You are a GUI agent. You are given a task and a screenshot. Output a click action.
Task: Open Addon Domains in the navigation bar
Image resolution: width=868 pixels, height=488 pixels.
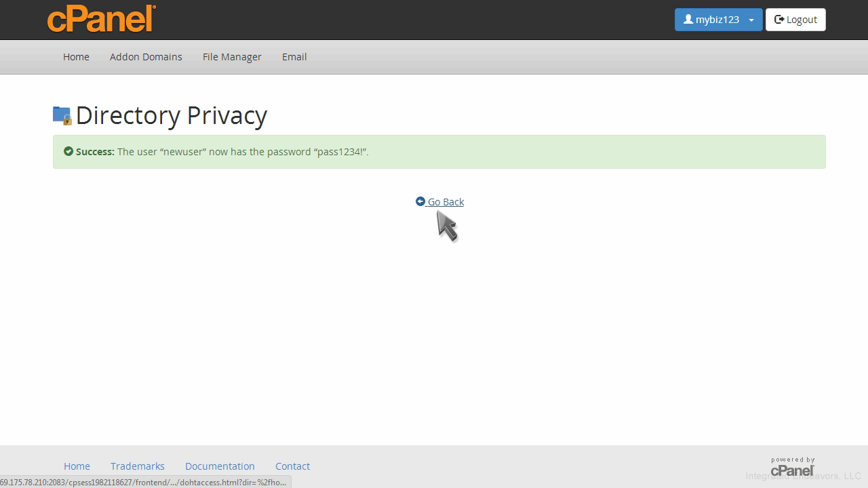146,57
